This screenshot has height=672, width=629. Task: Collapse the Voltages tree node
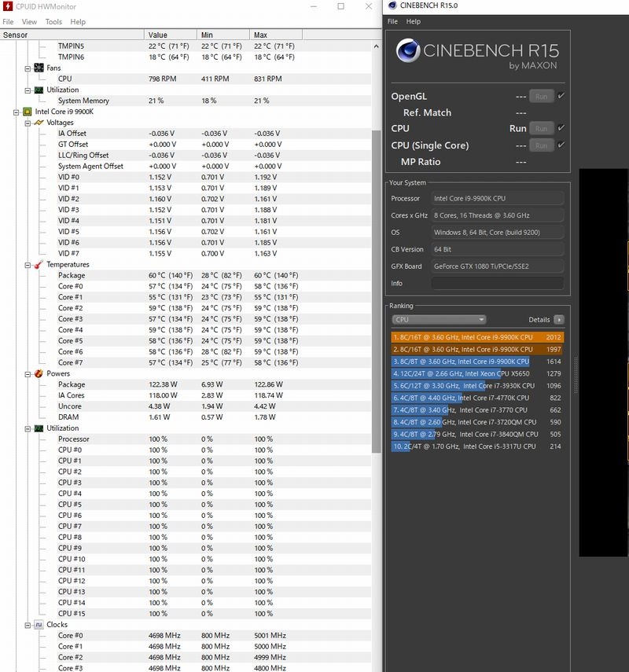click(28, 123)
